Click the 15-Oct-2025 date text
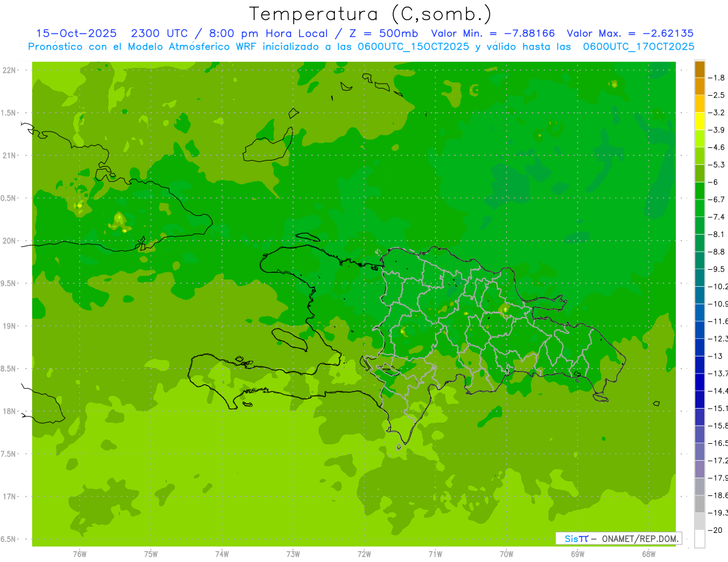The image size is (728, 562). (76, 33)
